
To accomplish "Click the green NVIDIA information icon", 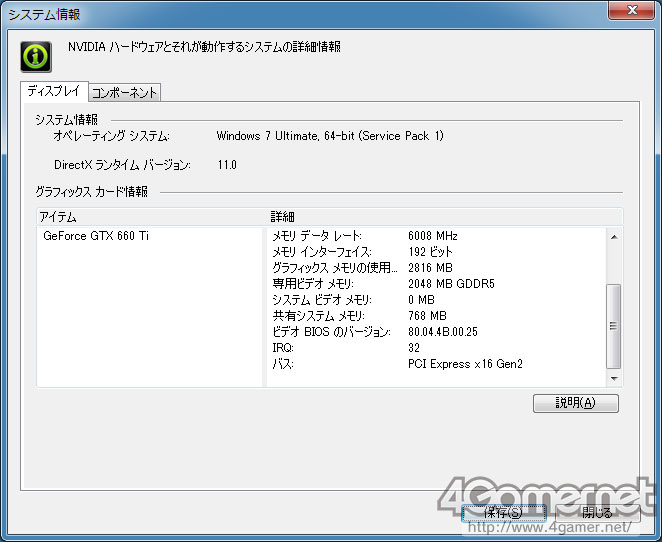I will pos(36,57).
